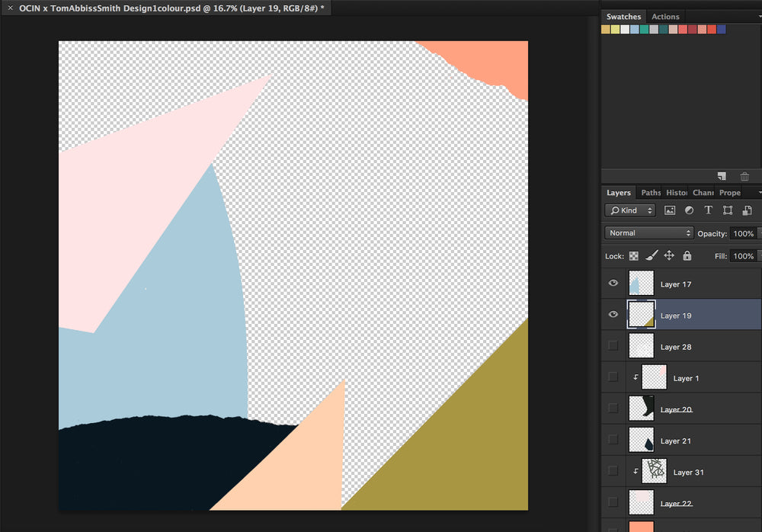The width and height of the screenshot is (762, 532).
Task: Lock transparent pixels
Action: (x=634, y=256)
